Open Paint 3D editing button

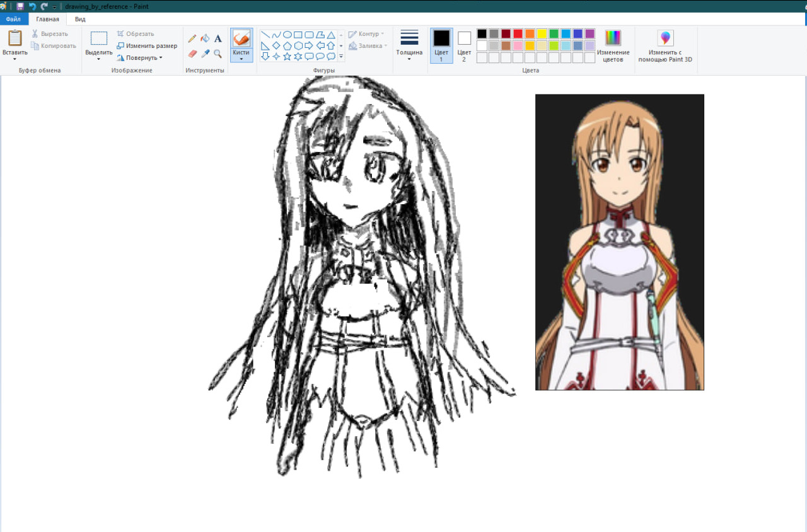(665, 46)
